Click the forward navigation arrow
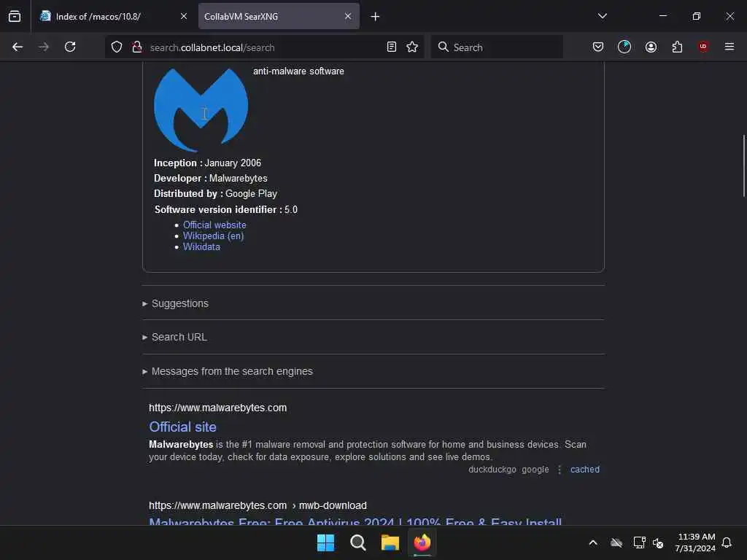The image size is (747, 560). click(43, 47)
